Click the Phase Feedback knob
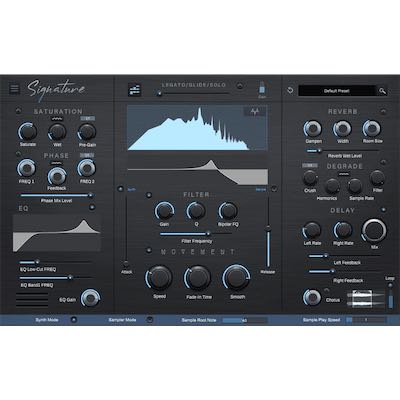400x400 pixels. point(57,176)
